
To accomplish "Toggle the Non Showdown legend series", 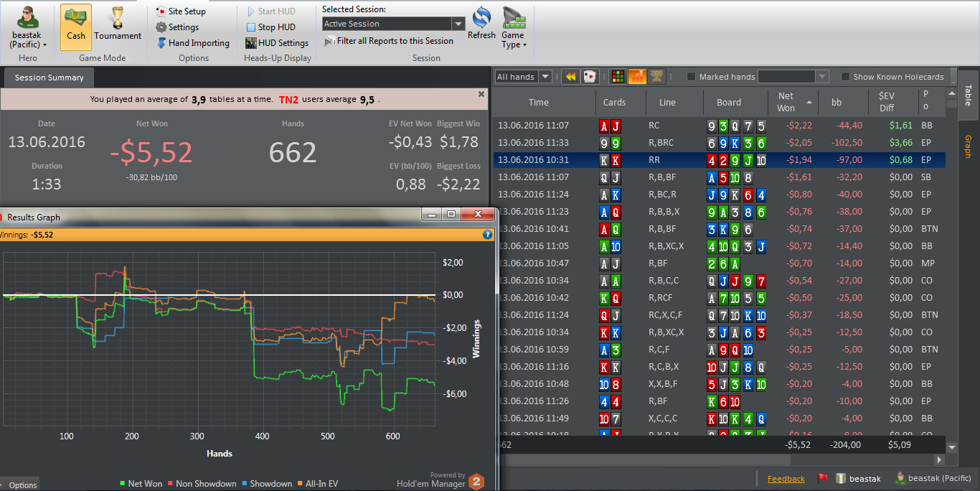I will (201, 484).
